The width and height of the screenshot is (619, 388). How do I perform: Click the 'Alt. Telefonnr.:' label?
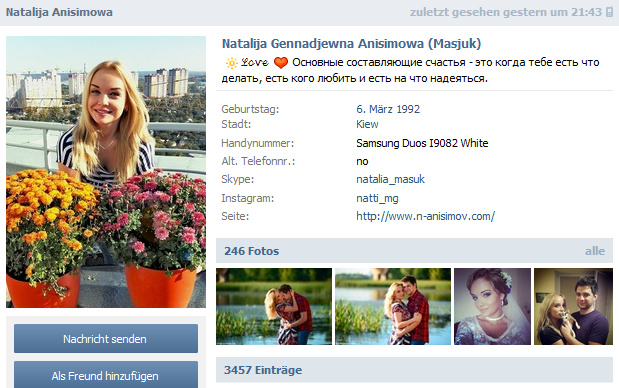coord(258,161)
